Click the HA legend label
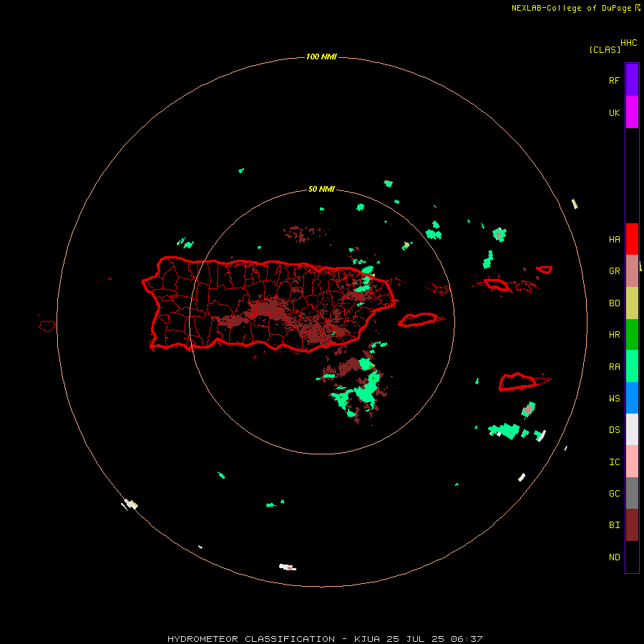644x644 pixels. click(614, 240)
